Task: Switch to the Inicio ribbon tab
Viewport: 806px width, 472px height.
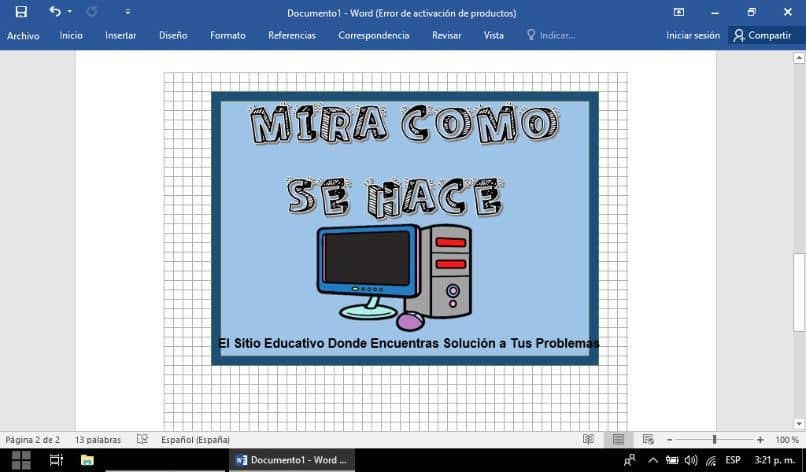Action: [71, 35]
